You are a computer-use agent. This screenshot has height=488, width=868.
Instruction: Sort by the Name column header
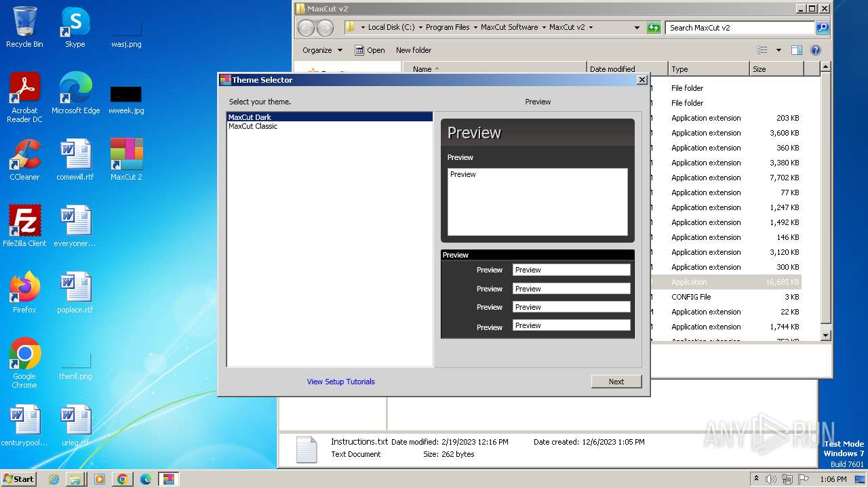[494, 69]
